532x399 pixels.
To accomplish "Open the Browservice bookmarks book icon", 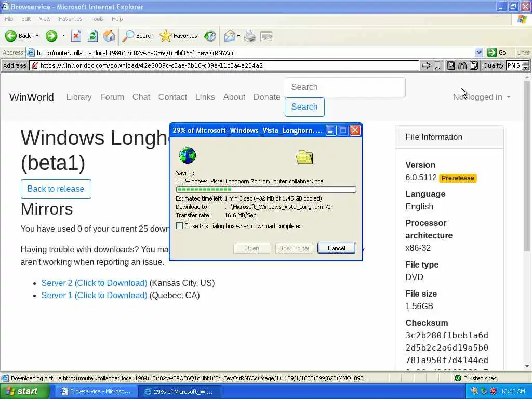I will click(x=451, y=65).
